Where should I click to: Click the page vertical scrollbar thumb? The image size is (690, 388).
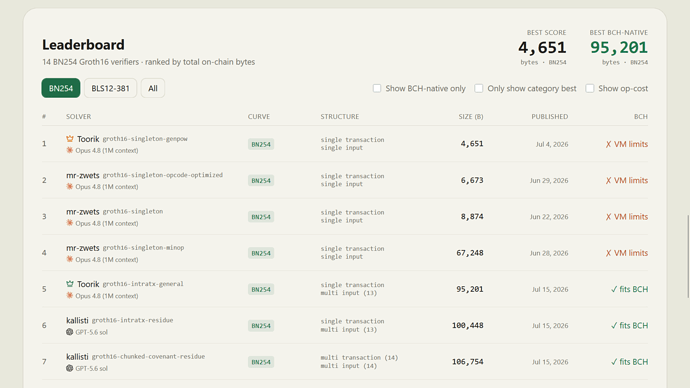tap(688, 256)
